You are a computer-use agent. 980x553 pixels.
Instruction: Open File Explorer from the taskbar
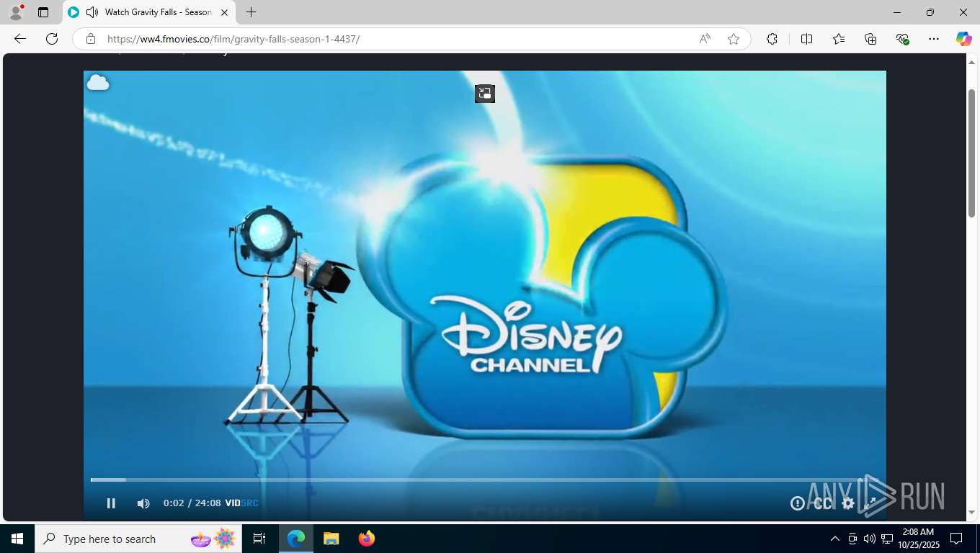pyautogui.click(x=331, y=539)
